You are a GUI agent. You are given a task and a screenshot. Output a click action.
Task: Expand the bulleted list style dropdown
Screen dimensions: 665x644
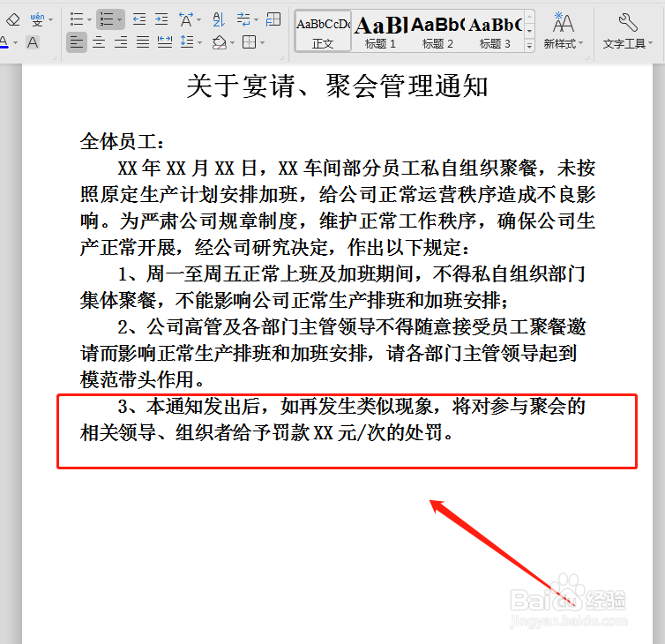(89, 20)
